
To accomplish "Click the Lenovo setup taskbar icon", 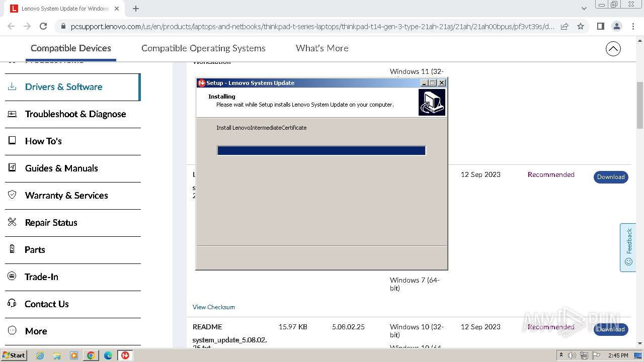I will tap(125, 355).
